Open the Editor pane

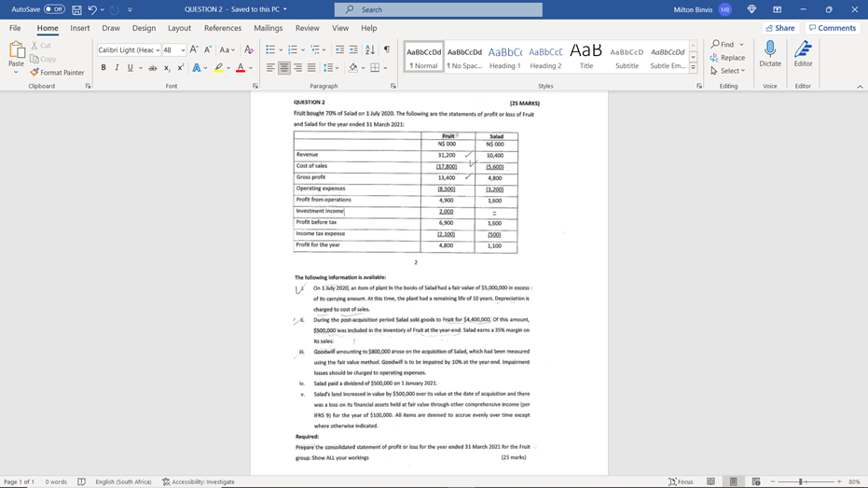click(x=804, y=54)
